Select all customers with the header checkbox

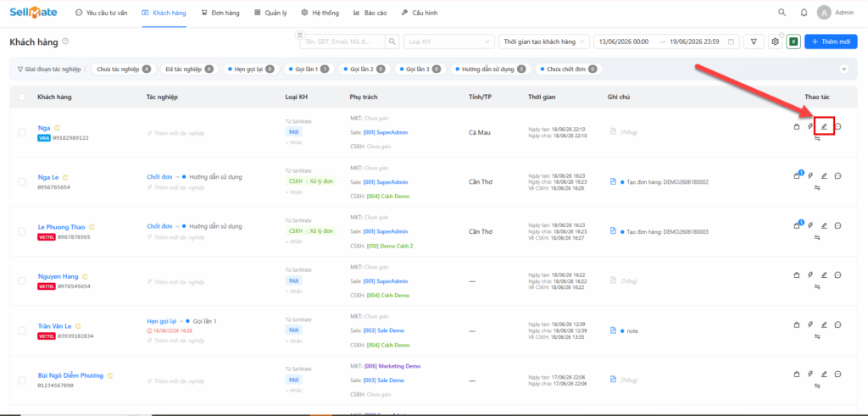(x=22, y=97)
